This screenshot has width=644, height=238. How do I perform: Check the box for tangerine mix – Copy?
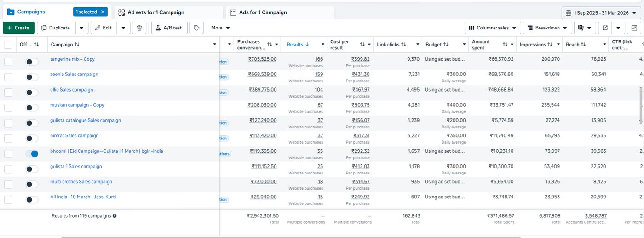[8, 62]
